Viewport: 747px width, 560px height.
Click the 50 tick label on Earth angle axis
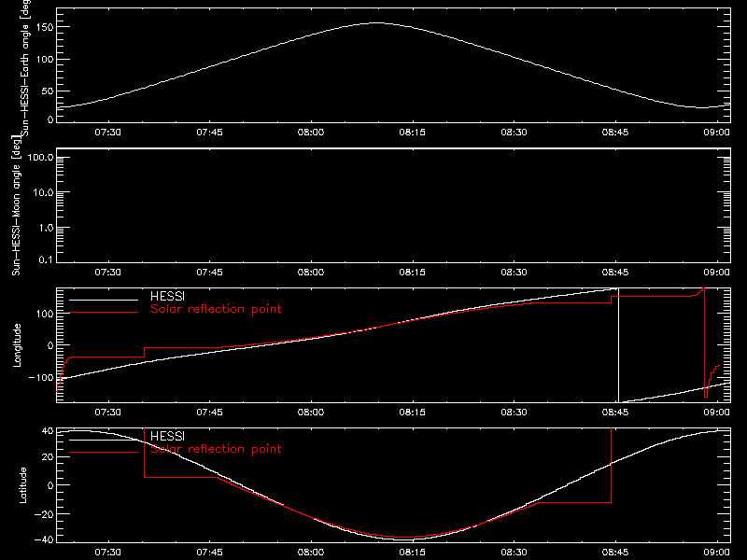48,91
